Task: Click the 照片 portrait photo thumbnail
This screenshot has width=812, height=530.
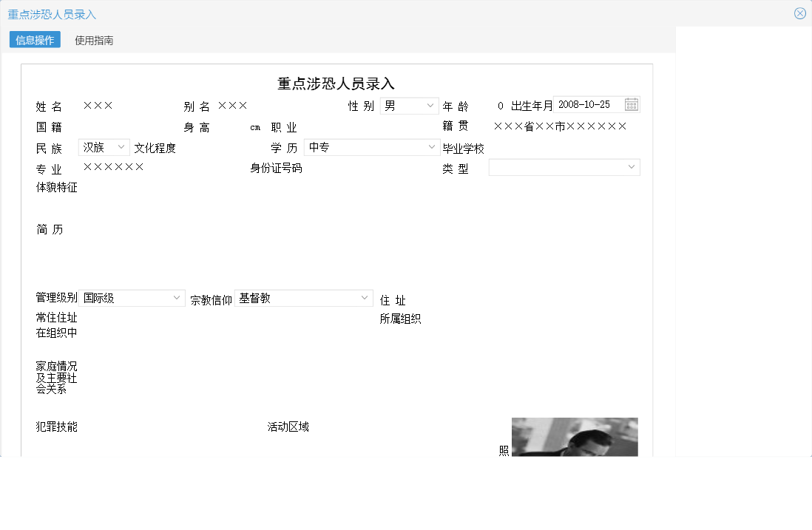Action: (x=574, y=438)
